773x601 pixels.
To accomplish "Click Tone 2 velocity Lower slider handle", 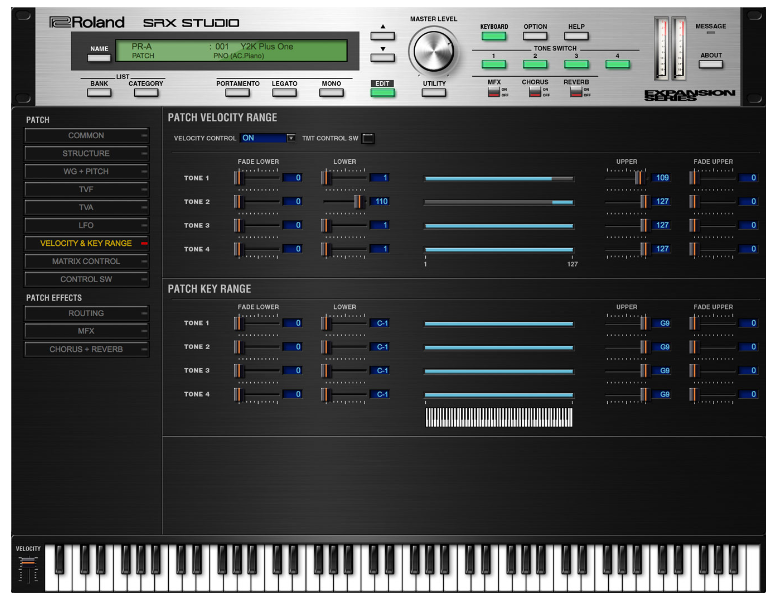I will coord(358,202).
